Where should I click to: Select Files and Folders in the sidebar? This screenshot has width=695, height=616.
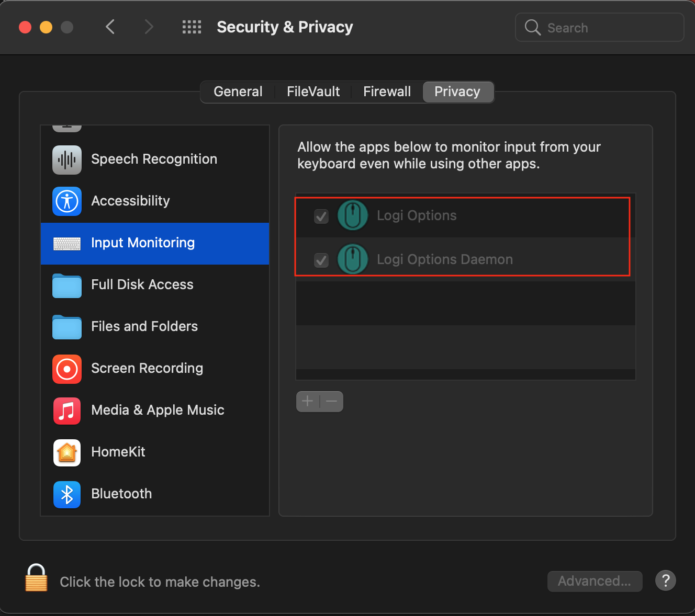pyautogui.click(x=155, y=327)
